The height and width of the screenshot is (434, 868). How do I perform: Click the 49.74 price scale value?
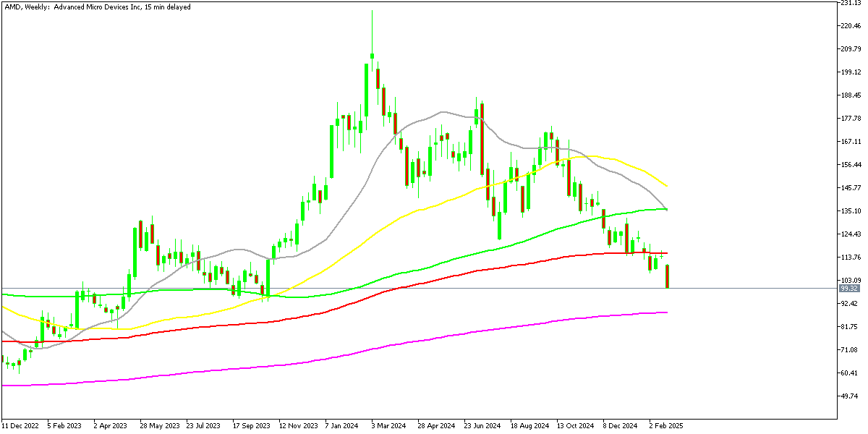850,396
